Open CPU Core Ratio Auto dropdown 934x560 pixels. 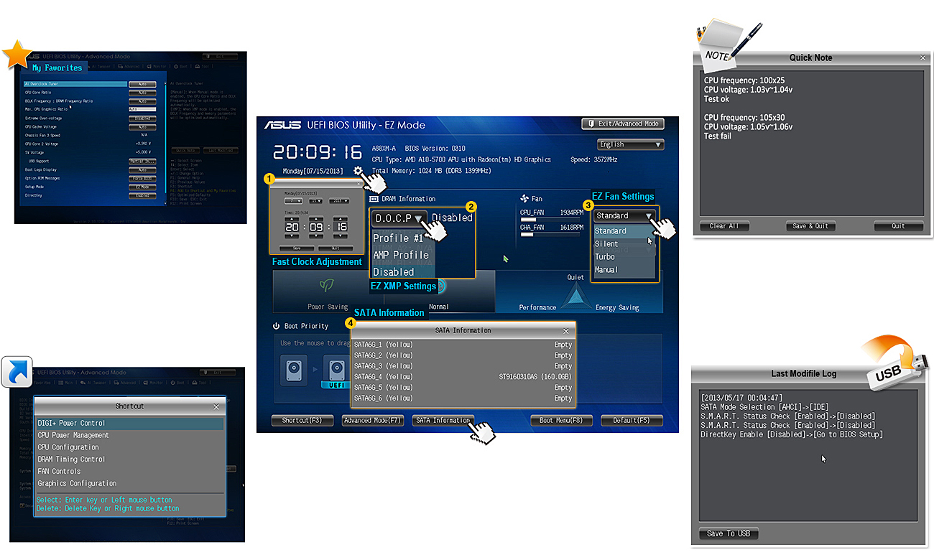click(x=142, y=93)
